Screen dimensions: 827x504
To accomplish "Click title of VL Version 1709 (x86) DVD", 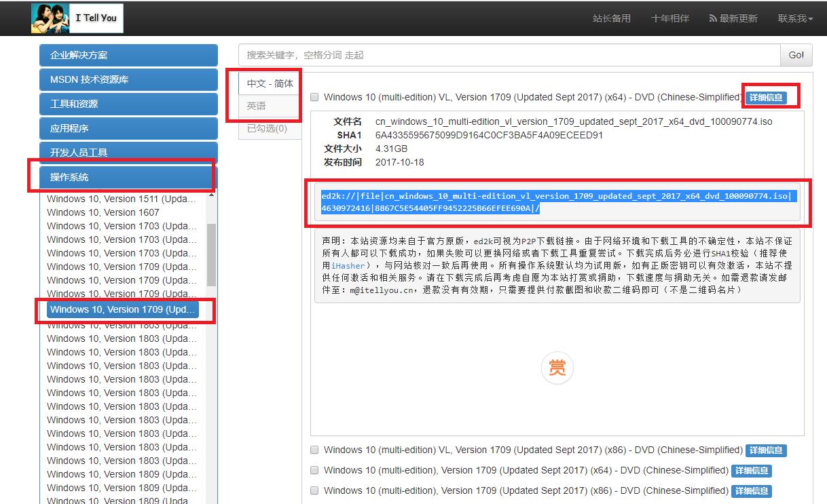I will (x=532, y=450).
